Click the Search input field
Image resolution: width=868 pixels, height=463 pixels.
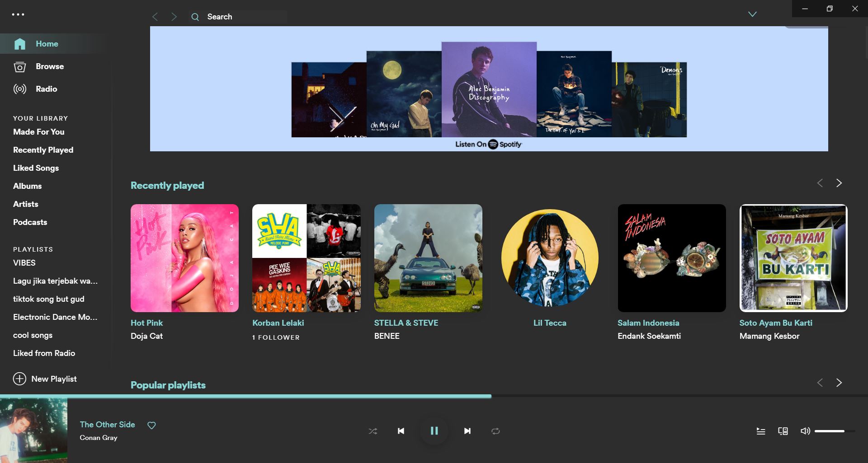pos(238,17)
